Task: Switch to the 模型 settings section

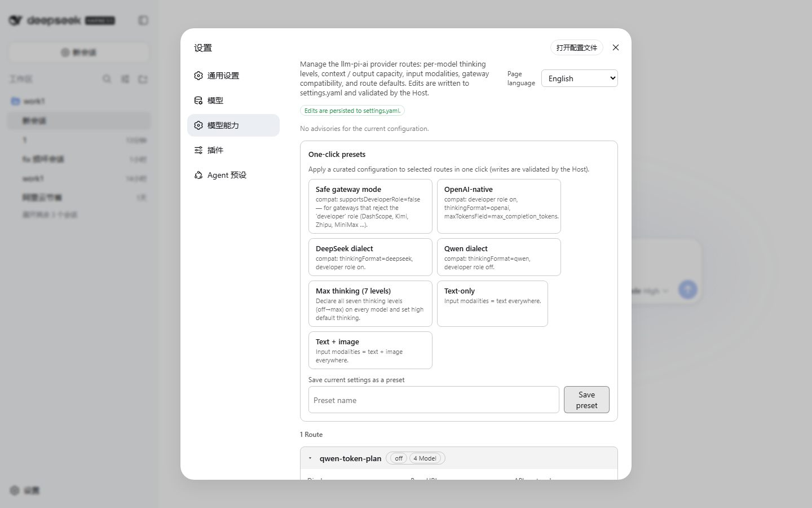Action: (233, 100)
